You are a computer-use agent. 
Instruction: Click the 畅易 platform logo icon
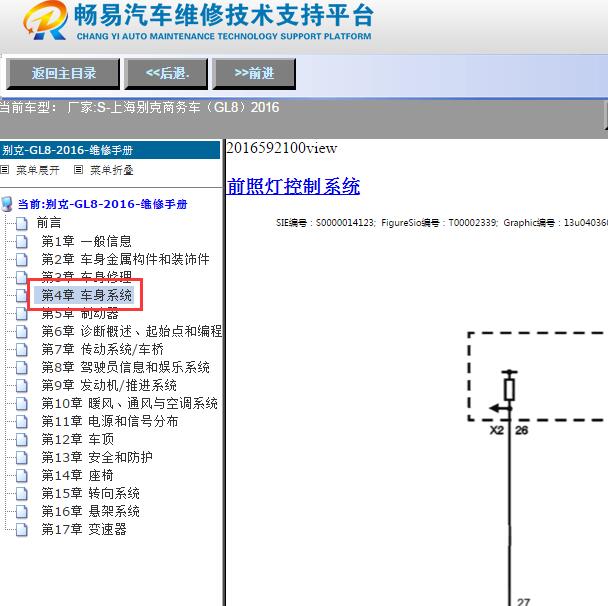coord(45,20)
